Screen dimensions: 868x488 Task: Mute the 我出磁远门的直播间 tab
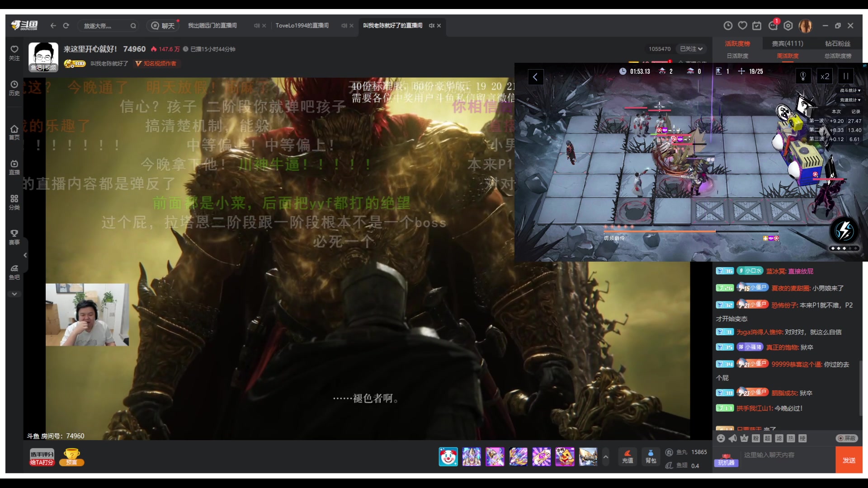click(x=256, y=26)
